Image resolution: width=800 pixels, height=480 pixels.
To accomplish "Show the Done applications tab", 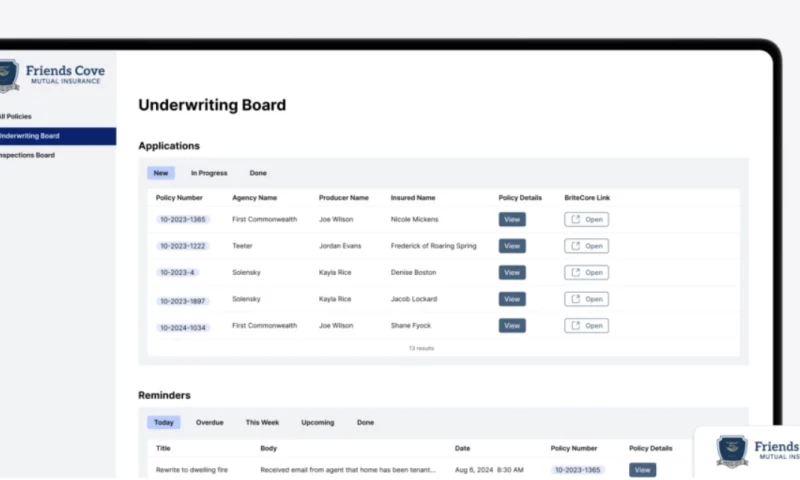I will coord(258,173).
